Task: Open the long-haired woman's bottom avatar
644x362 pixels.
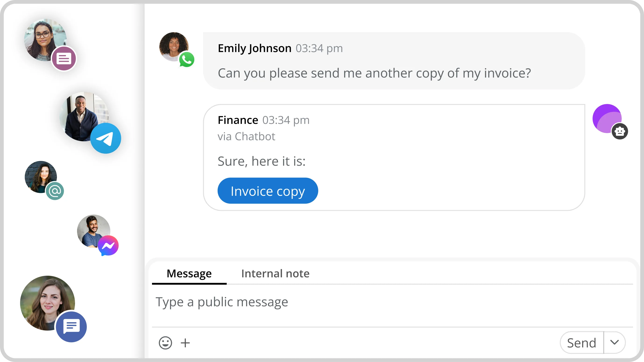Action: 47,303
